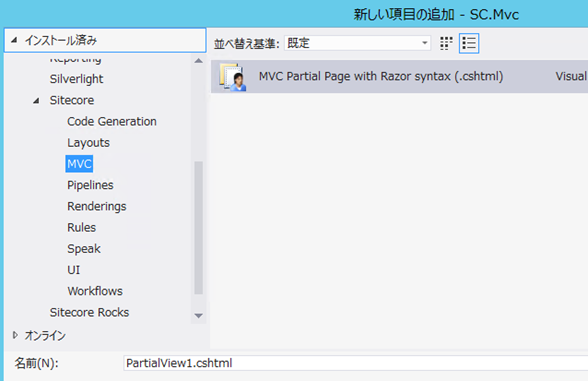Switch to small icons grid view
Screen dimensions: 588x381
coord(446,44)
